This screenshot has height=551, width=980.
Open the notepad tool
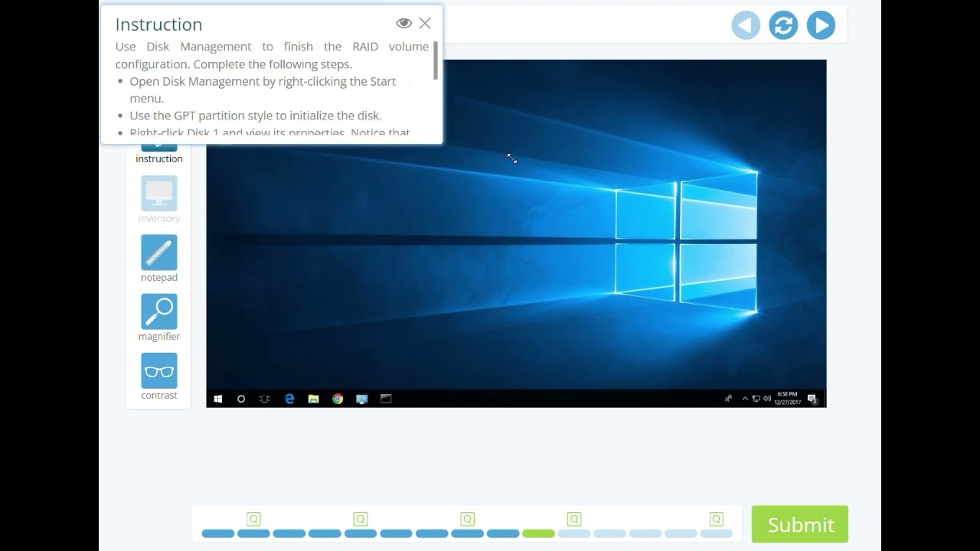159,259
